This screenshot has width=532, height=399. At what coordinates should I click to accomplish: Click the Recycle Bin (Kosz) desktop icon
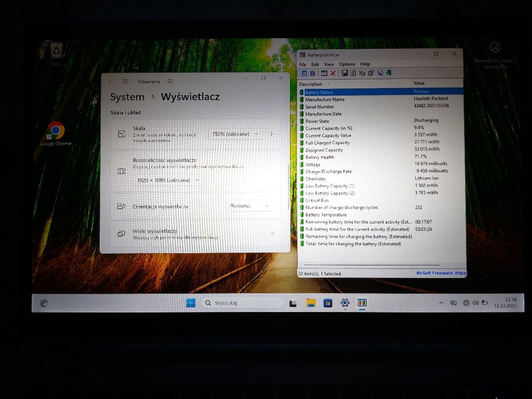pyautogui.click(x=56, y=54)
